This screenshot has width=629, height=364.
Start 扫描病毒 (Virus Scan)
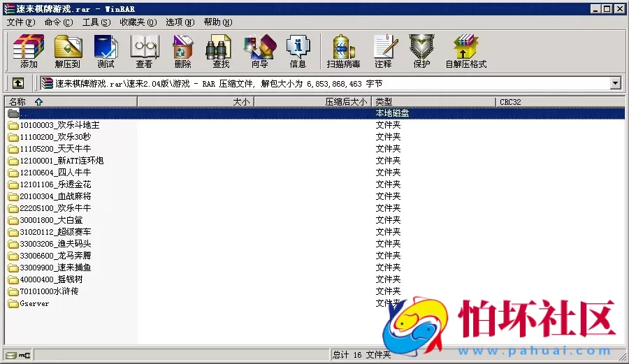343,51
